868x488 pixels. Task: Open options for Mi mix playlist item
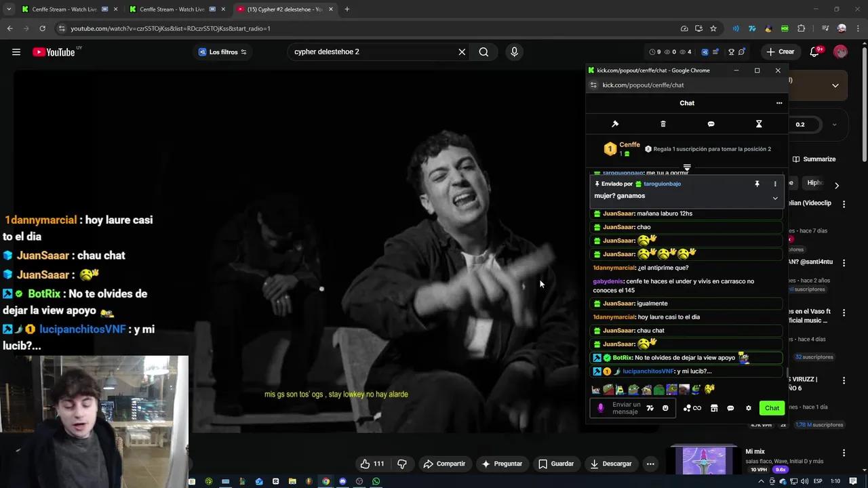click(x=844, y=453)
